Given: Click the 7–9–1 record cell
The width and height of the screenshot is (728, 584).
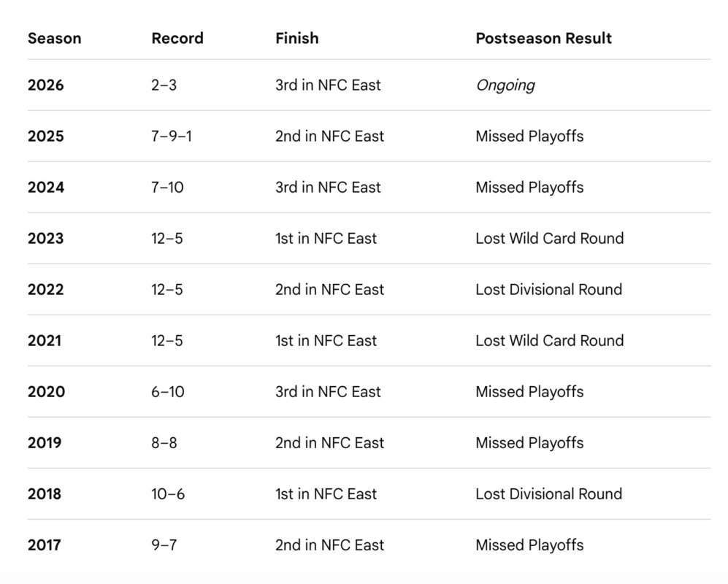Looking at the screenshot, I should coord(172,136).
